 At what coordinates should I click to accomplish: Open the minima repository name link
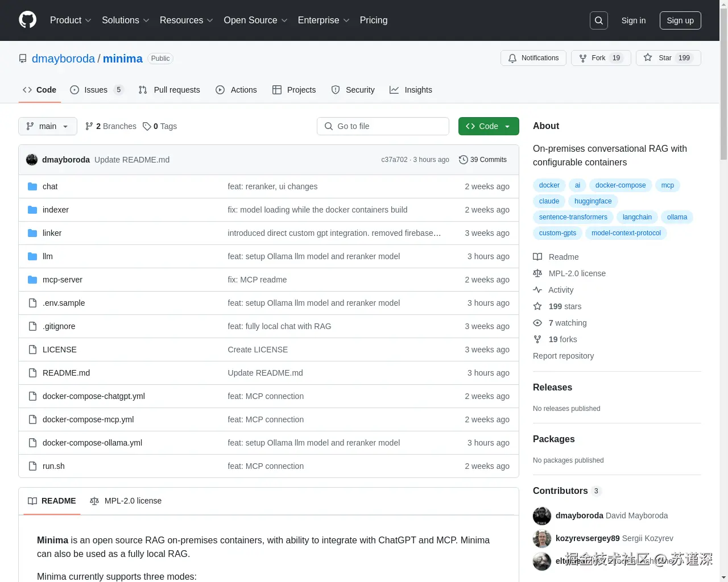click(x=123, y=59)
